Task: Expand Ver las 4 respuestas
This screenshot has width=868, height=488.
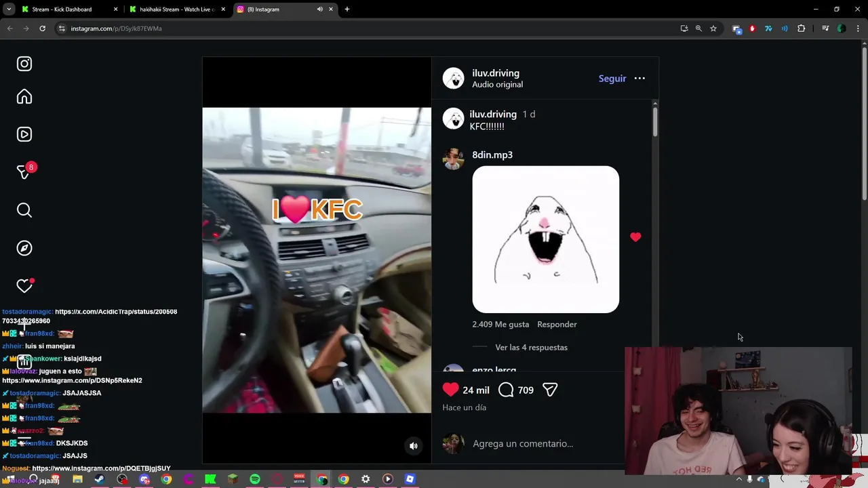Action: pos(531,347)
